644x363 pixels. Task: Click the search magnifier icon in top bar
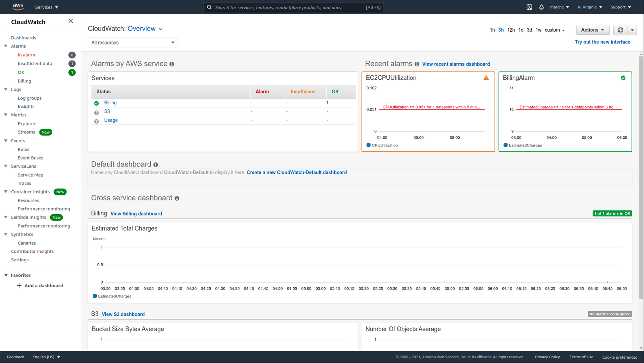(x=209, y=7)
